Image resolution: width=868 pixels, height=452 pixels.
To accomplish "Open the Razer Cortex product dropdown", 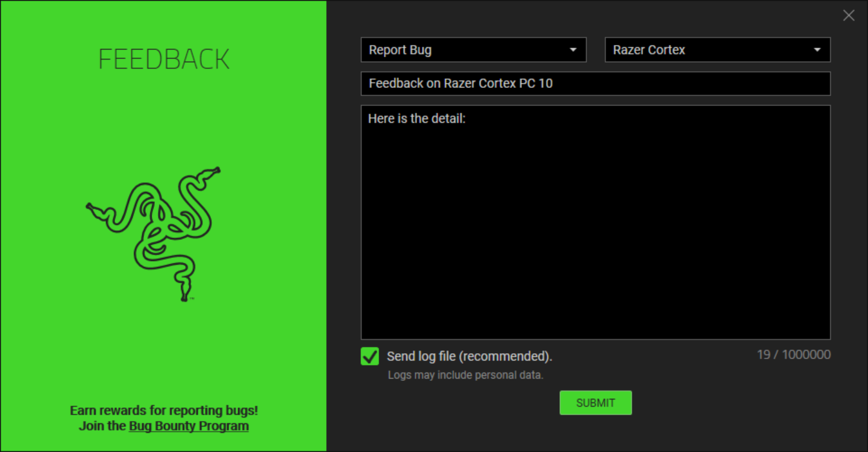I will 717,50.
